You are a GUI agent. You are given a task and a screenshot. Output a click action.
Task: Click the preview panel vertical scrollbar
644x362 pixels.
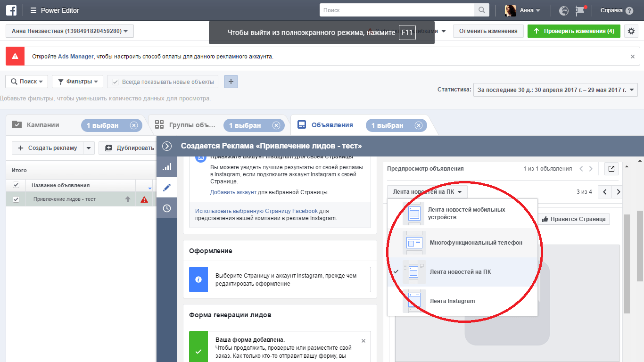(627, 264)
